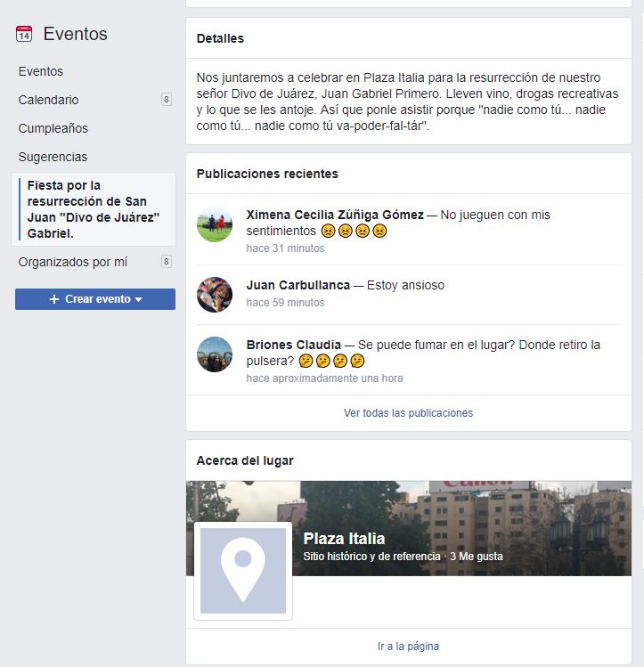The width and height of the screenshot is (644, 667).
Task: Click Ver todas las publicaciones link
Action: [x=408, y=412]
